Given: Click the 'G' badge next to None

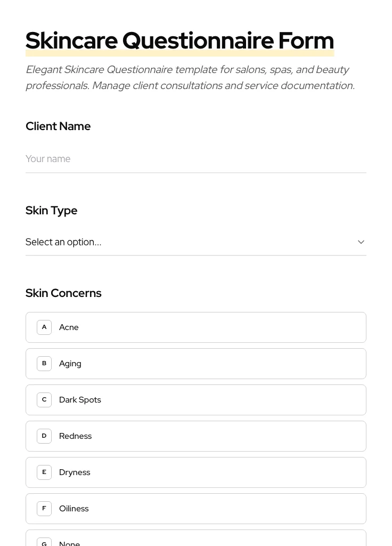Looking at the screenshot, I should pos(44,543).
